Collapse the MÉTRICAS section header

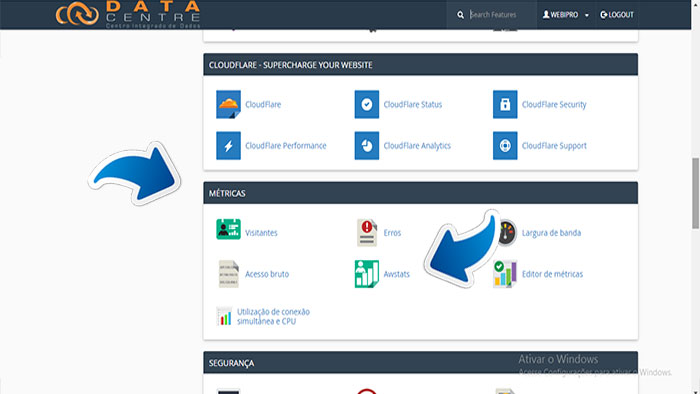point(421,193)
